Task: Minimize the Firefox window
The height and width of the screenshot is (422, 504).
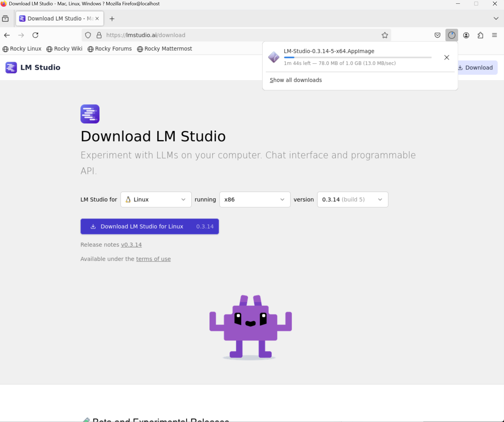Action: coord(458,4)
